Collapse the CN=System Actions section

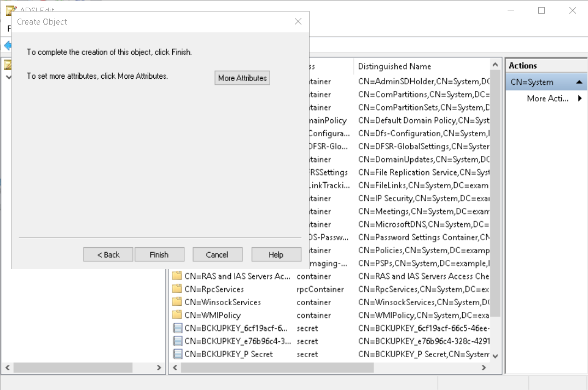pos(579,82)
